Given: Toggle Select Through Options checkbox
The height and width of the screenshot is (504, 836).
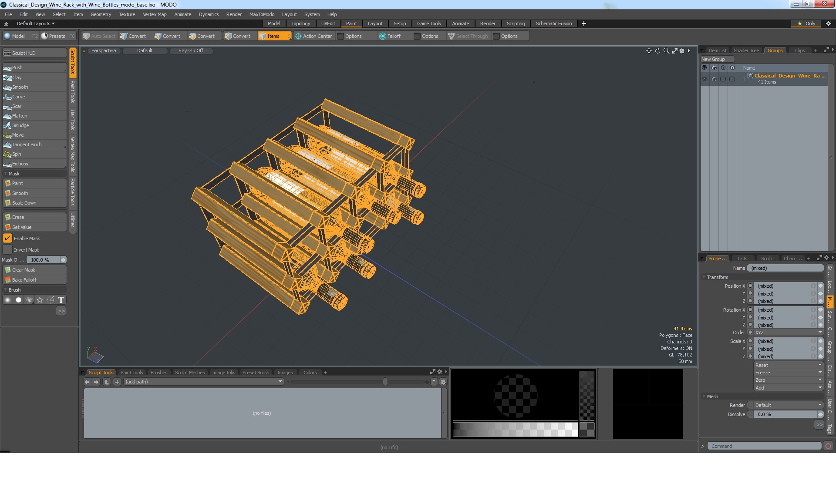Looking at the screenshot, I should 496,36.
